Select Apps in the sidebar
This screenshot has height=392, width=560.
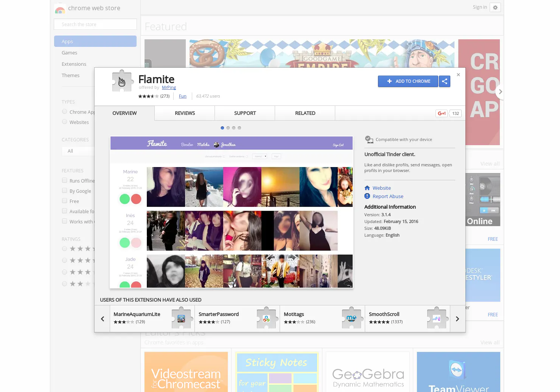[95, 41]
